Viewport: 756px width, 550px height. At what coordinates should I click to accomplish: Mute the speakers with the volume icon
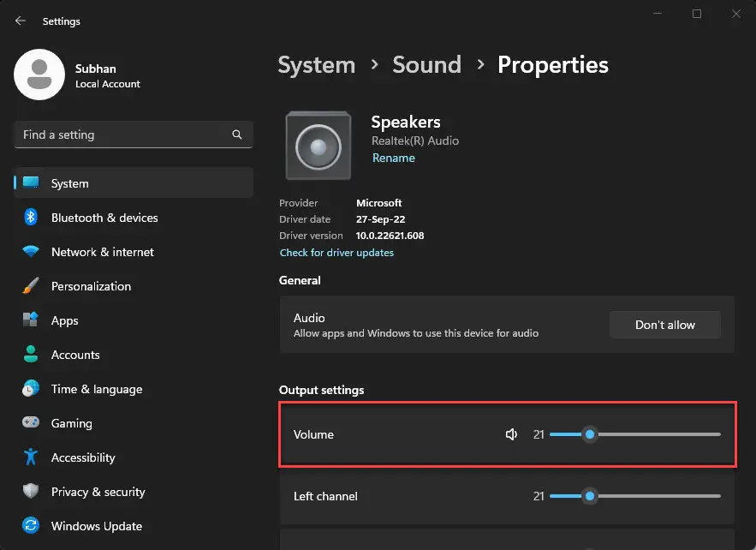(511, 434)
